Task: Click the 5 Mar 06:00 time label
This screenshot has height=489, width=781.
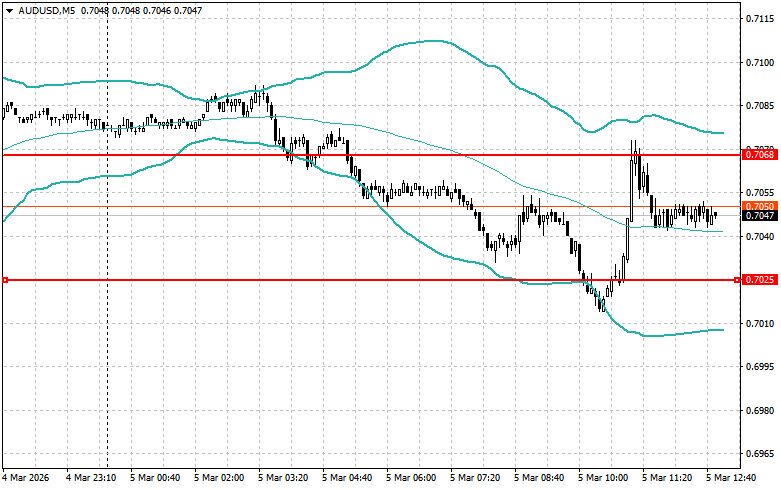Action: (411, 478)
